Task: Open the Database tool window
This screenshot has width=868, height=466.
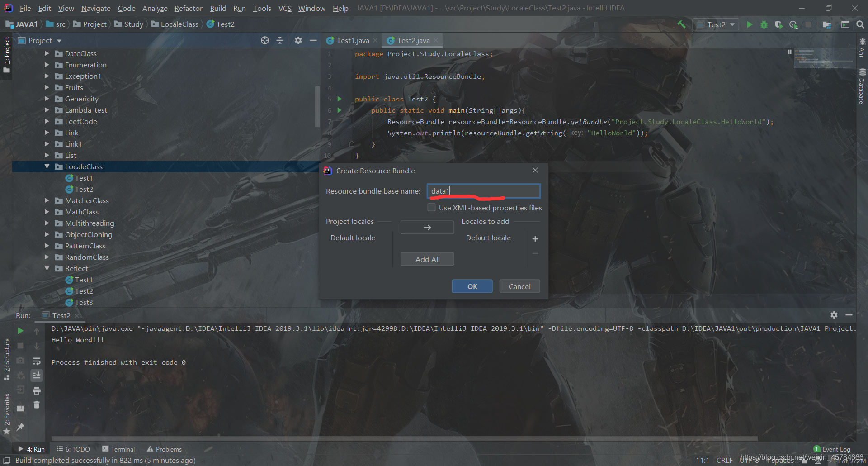Action: pyautogui.click(x=862, y=87)
